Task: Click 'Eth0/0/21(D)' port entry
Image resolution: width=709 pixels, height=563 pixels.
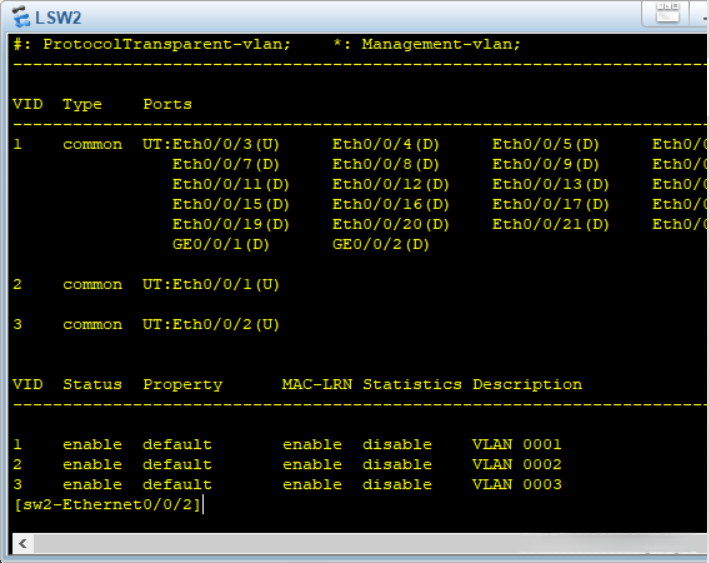Action: pyautogui.click(x=551, y=225)
